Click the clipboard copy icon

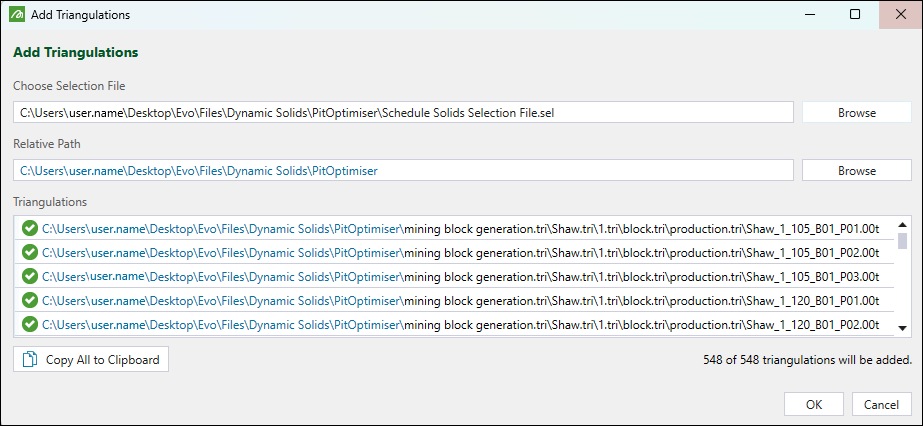[30, 359]
